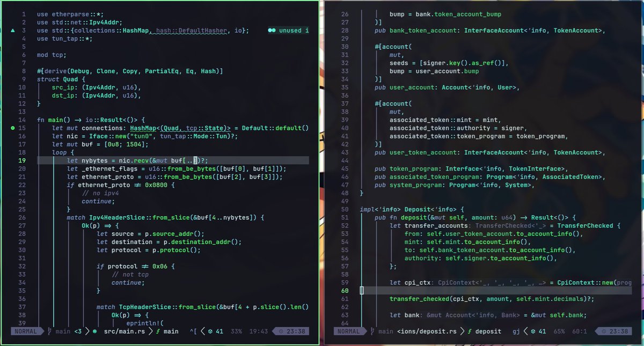Click the '65%' scroll percentage in right statusline
The width and height of the screenshot is (644, 346).
559,332
